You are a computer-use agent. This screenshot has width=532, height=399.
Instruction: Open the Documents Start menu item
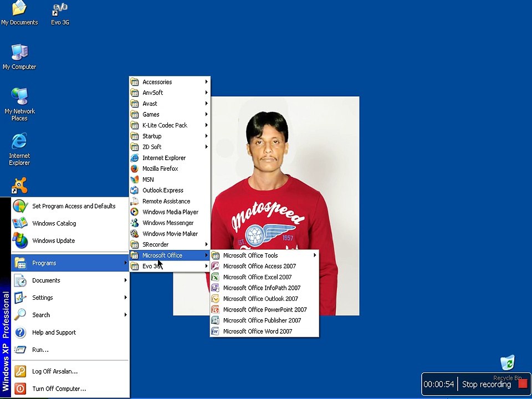click(x=70, y=280)
